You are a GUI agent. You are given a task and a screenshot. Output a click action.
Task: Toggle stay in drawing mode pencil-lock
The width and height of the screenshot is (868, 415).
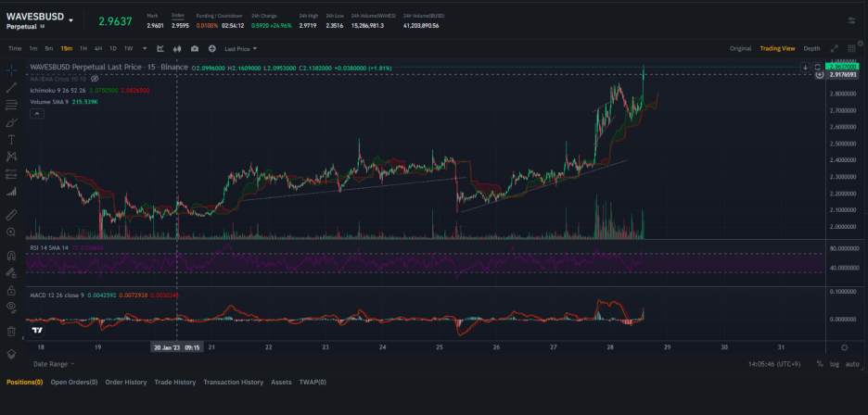pyautogui.click(x=12, y=272)
